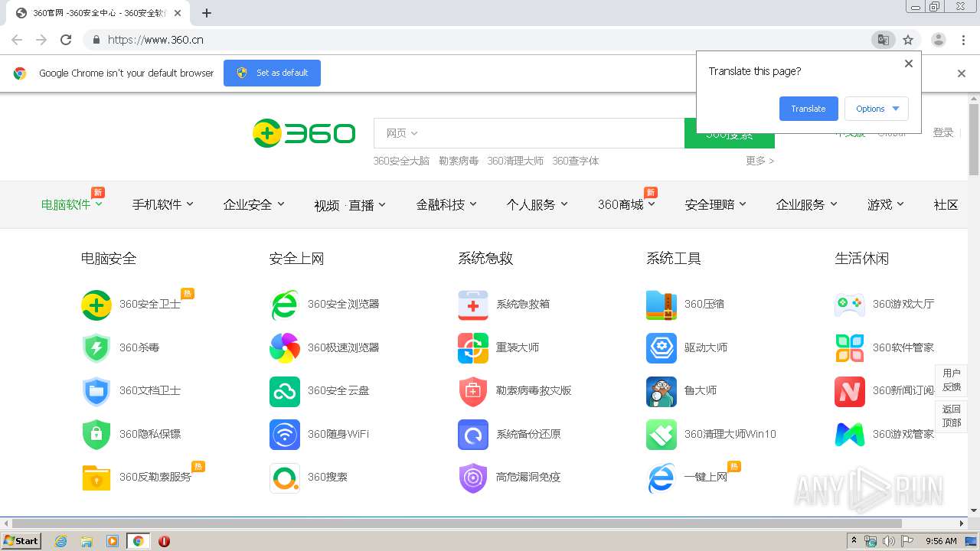Click the volume icon in system tray
980x551 pixels.
[x=888, y=541]
